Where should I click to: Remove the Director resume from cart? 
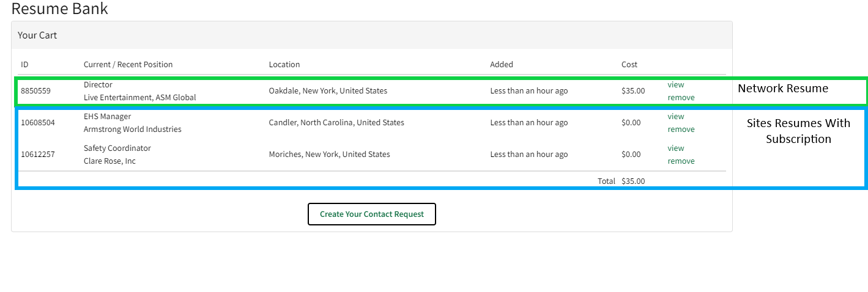(x=681, y=97)
